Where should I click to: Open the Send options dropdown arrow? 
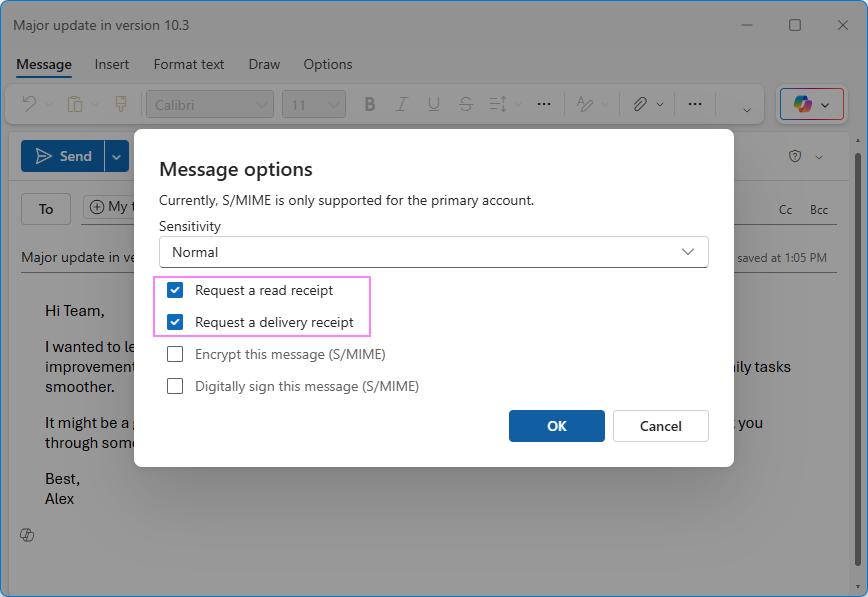point(116,156)
